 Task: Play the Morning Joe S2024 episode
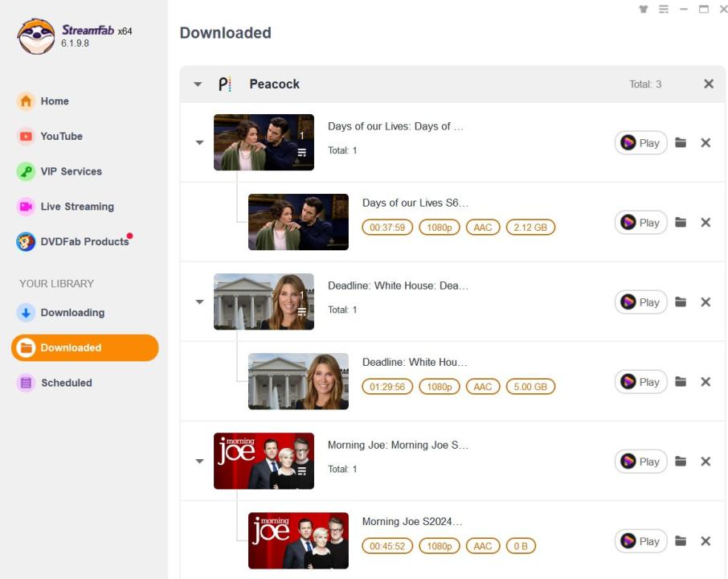[640, 541]
